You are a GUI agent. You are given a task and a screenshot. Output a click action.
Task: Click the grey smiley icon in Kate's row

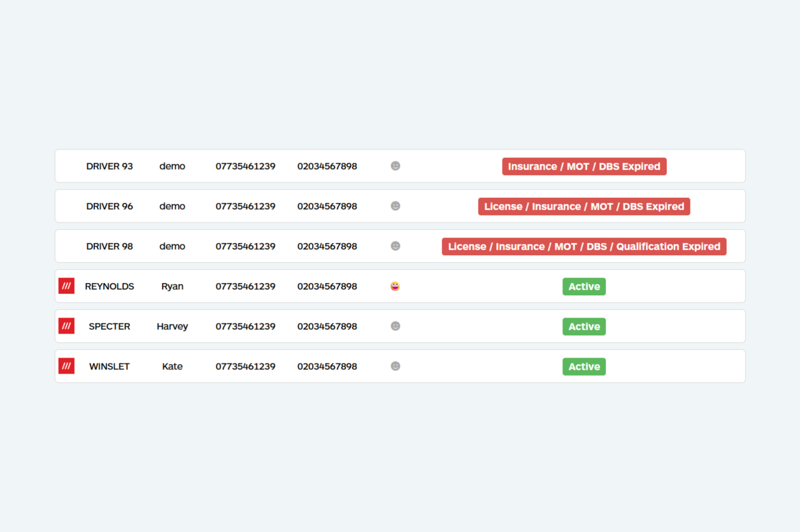tap(395, 367)
